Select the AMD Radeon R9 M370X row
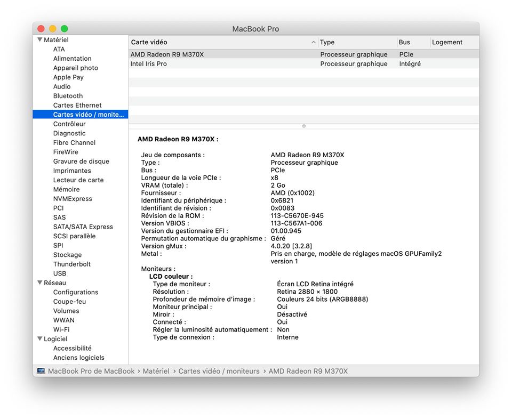The height and width of the screenshot is (420, 512). coord(304,54)
